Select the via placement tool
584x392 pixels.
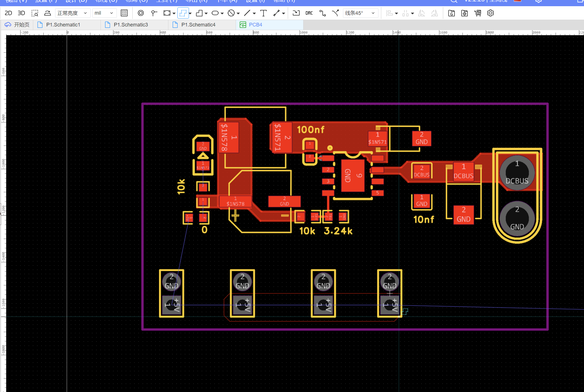click(x=141, y=13)
